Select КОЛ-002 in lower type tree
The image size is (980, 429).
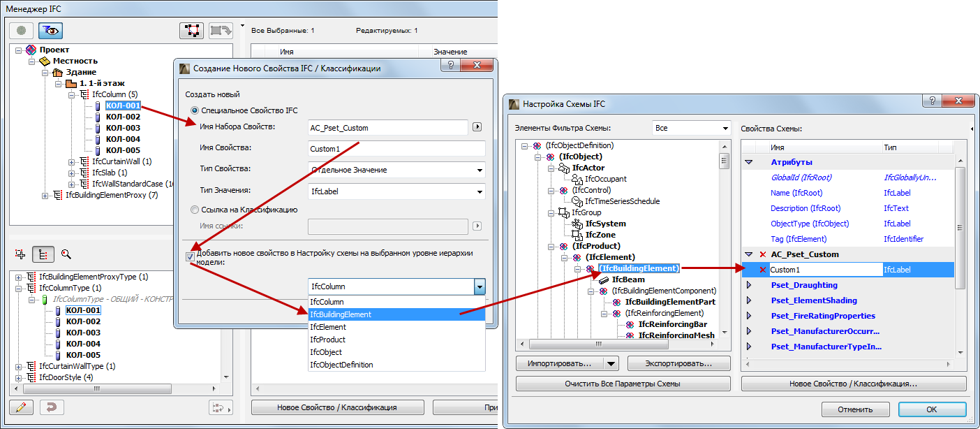83,321
